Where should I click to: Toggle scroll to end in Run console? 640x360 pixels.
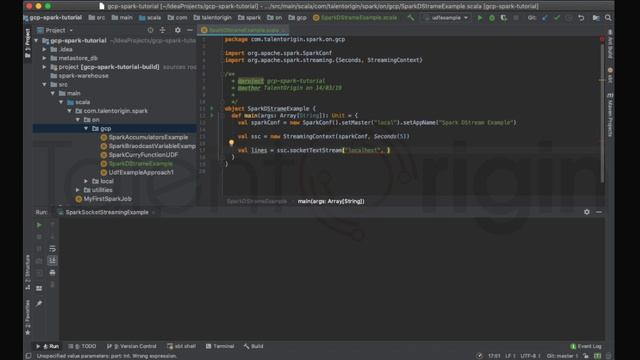52,260
